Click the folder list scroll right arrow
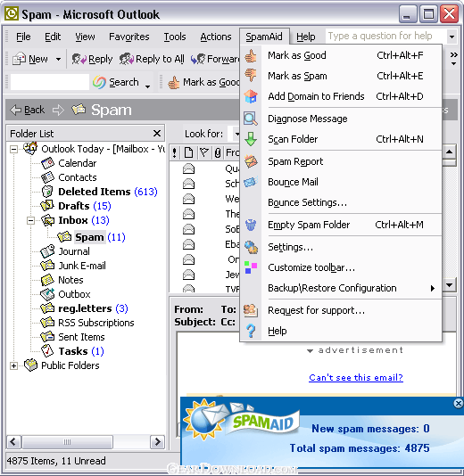 pyautogui.click(x=157, y=442)
